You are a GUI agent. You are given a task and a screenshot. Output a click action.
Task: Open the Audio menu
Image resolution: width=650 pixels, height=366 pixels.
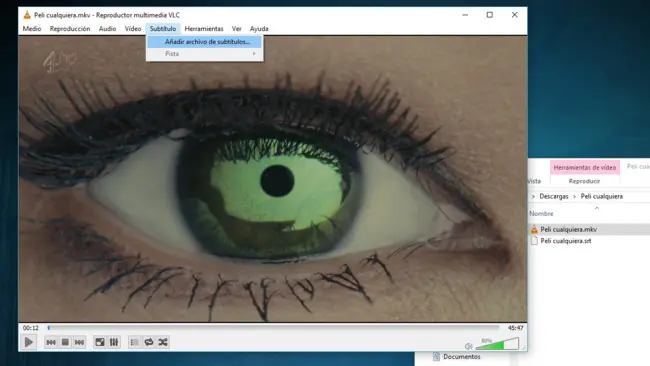tap(107, 29)
